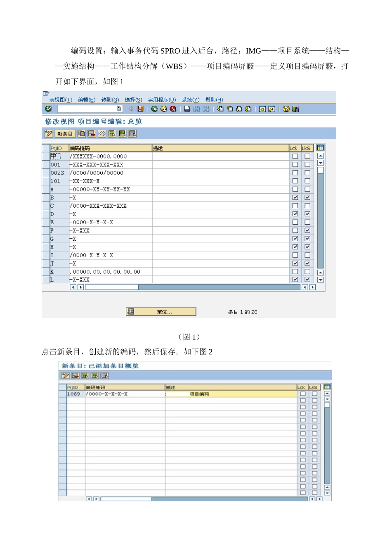
Task: Toggle LkS checkbox for PrjID B
Action: tap(307, 197)
